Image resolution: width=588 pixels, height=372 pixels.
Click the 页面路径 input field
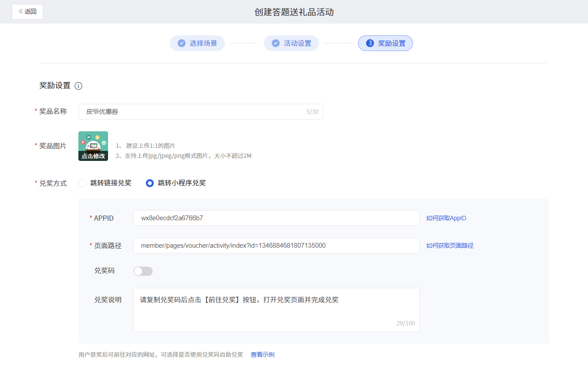(x=276, y=246)
